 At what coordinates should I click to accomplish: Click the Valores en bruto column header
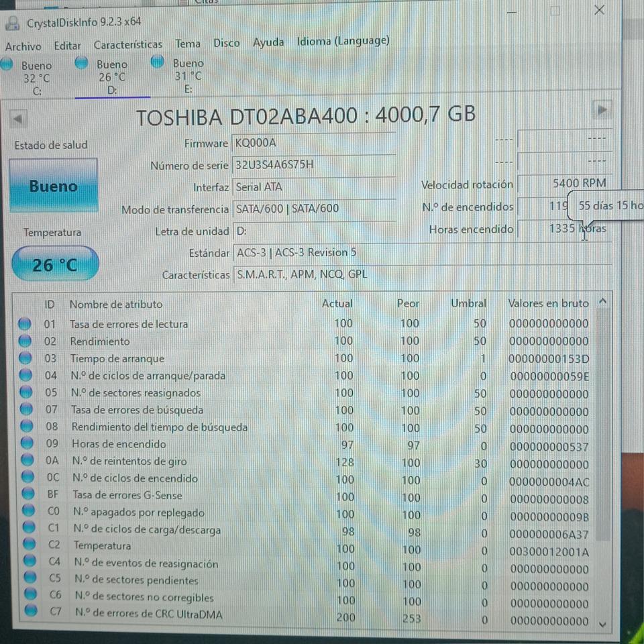(548, 303)
